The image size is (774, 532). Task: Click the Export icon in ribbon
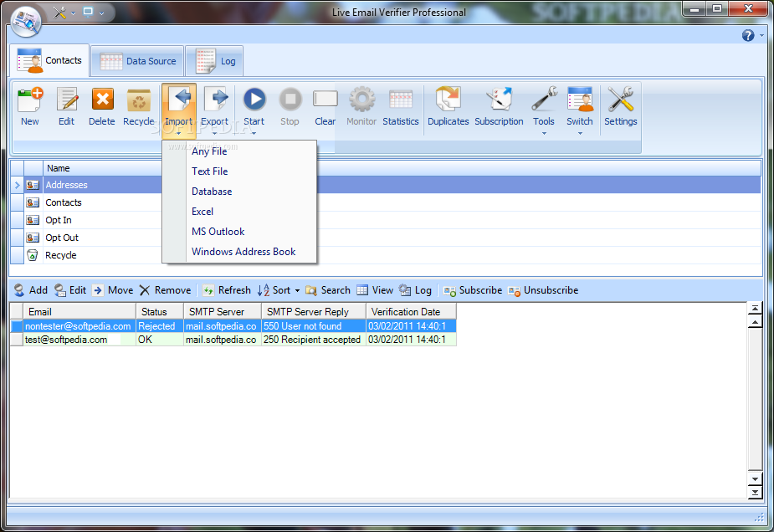[x=215, y=100]
